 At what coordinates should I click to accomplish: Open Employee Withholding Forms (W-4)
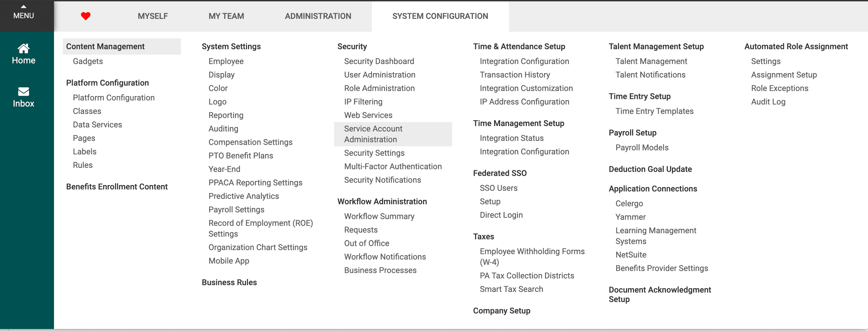click(x=532, y=256)
